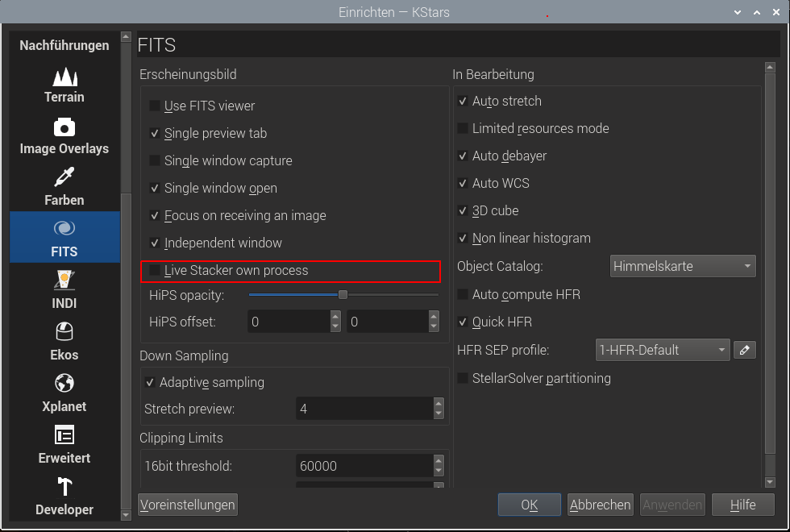The height and width of the screenshot is (532, 790).
Task: Click settings pane scroll down arrow
Action: (770, 482)
